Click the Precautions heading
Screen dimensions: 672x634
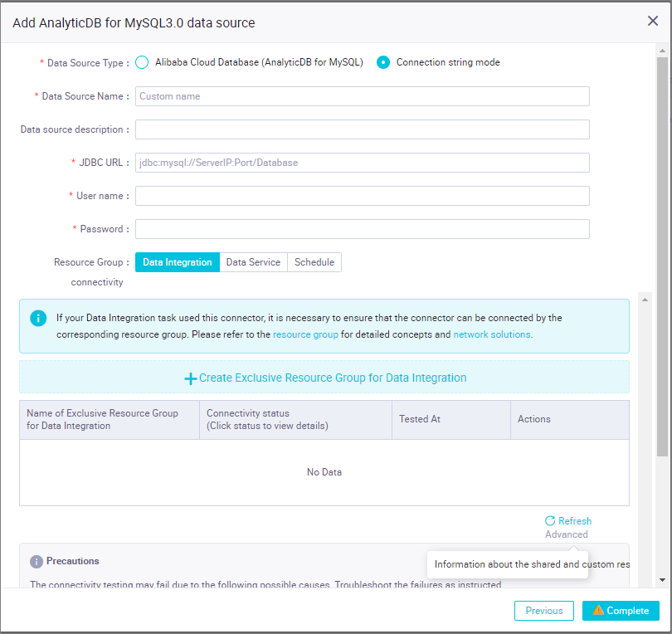[x=72, y=561]
